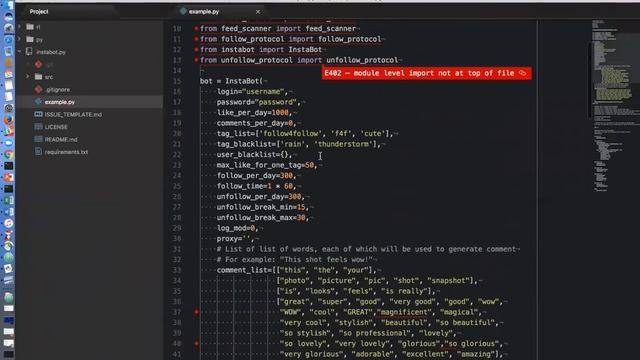Open Firefox from the dock

tap(9, 120)
